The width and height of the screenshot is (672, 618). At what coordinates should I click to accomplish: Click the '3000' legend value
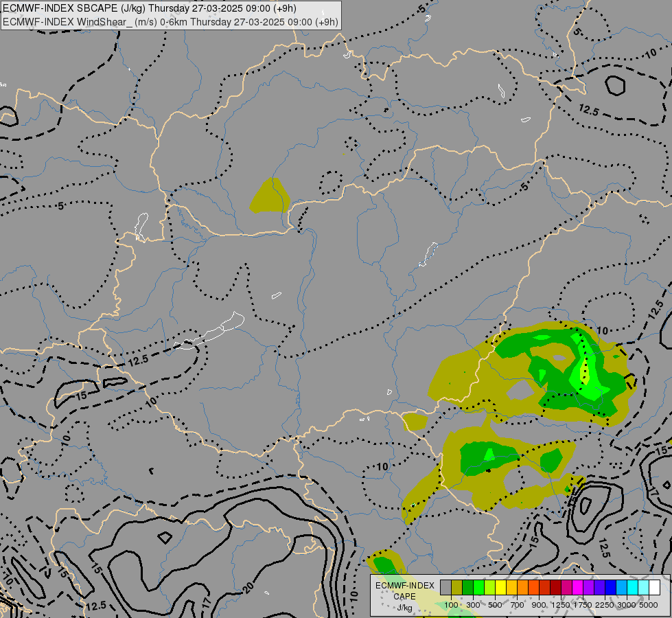[x=626, y=605]
